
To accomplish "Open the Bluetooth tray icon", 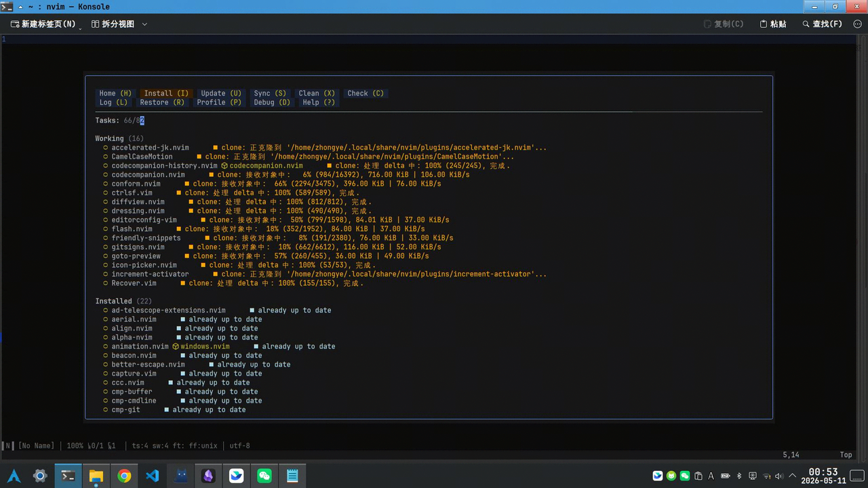I will (739, 476).
